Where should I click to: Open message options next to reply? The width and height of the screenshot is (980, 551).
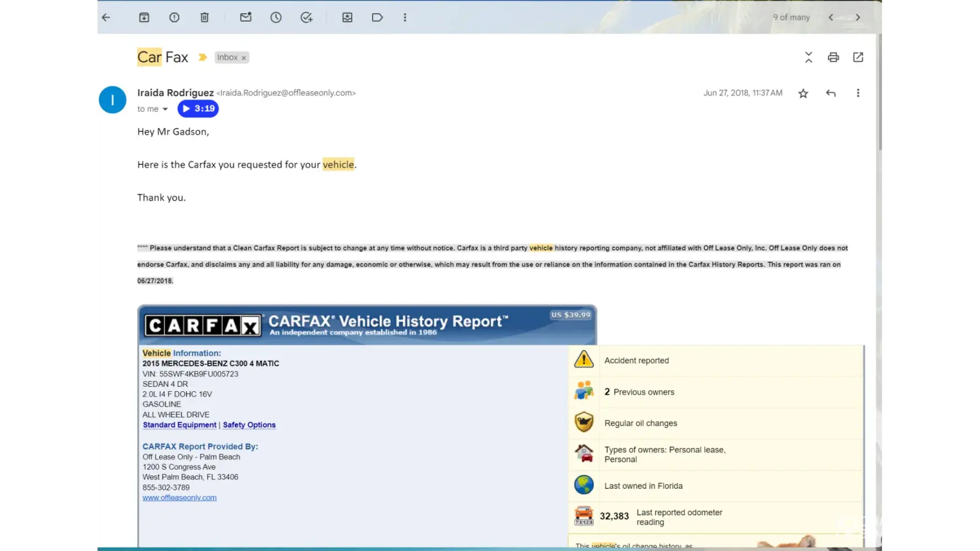(858, 93)
